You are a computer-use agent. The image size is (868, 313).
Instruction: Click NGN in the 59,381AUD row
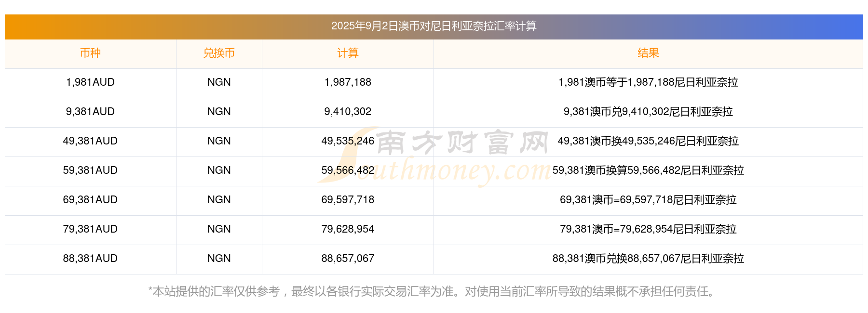(x=219, y=170)
